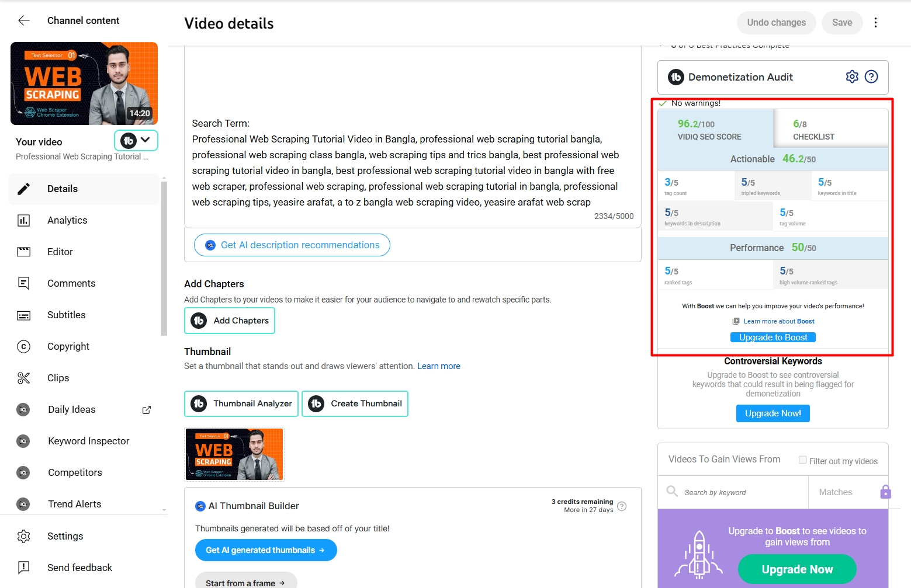Select Comments in the sidebar menu
The width and height of the screenshot is (911, 588).
84,283
